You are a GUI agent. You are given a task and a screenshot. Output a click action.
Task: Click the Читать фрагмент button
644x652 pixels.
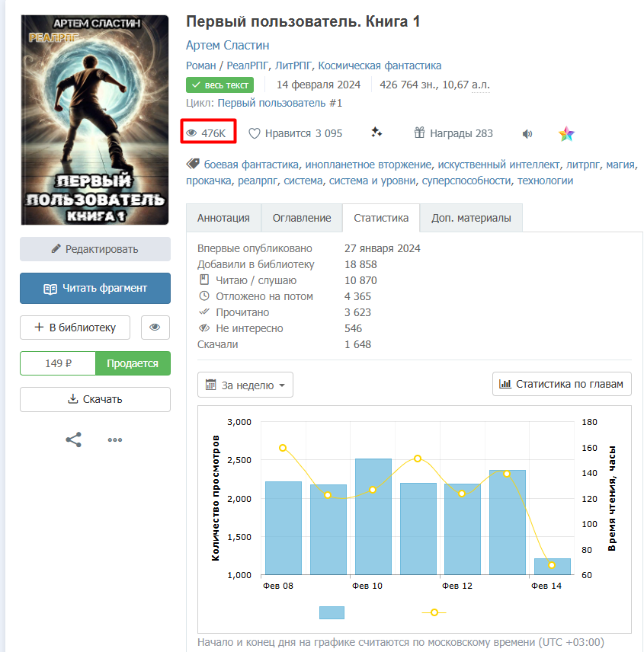pyautogui.click(x=95, y=288)
